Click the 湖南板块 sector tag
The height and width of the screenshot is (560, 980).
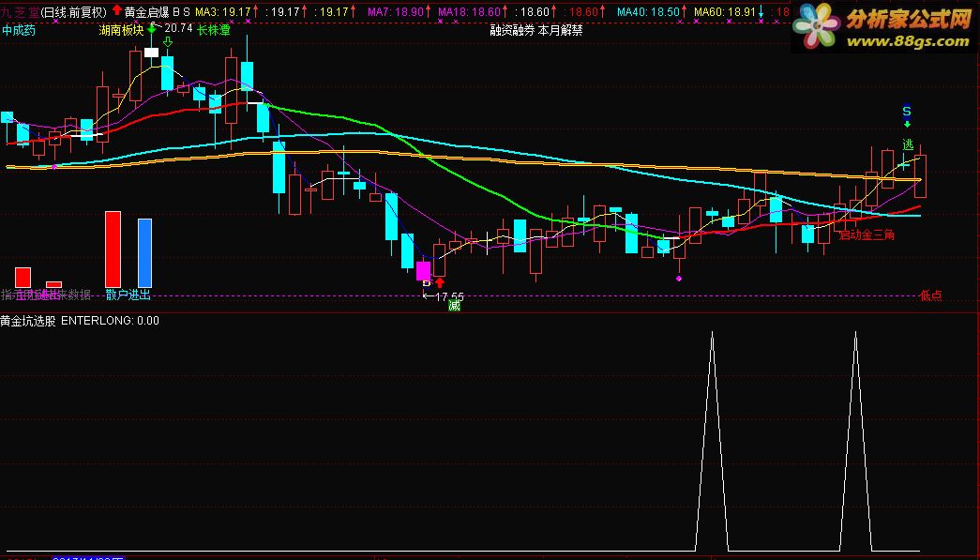coord(121,30)
